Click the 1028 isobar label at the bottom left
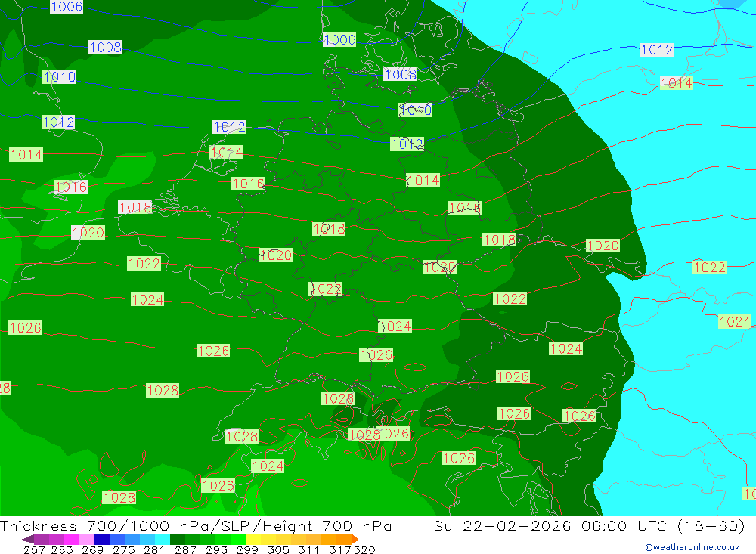756x554 pixels. click(x=119, y=497)
